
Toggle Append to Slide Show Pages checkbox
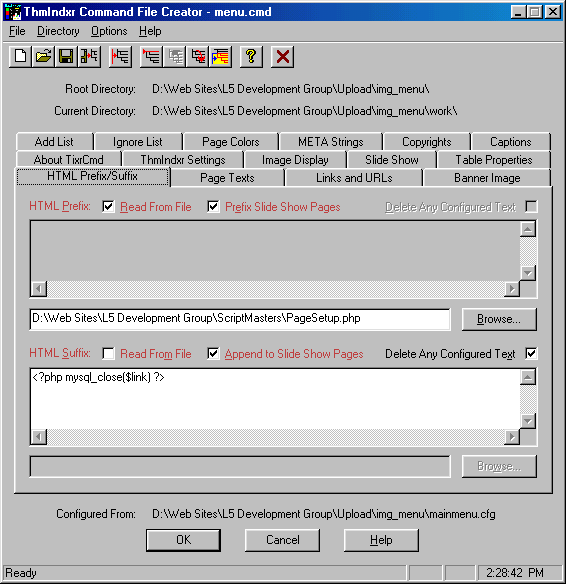point(213,353)
